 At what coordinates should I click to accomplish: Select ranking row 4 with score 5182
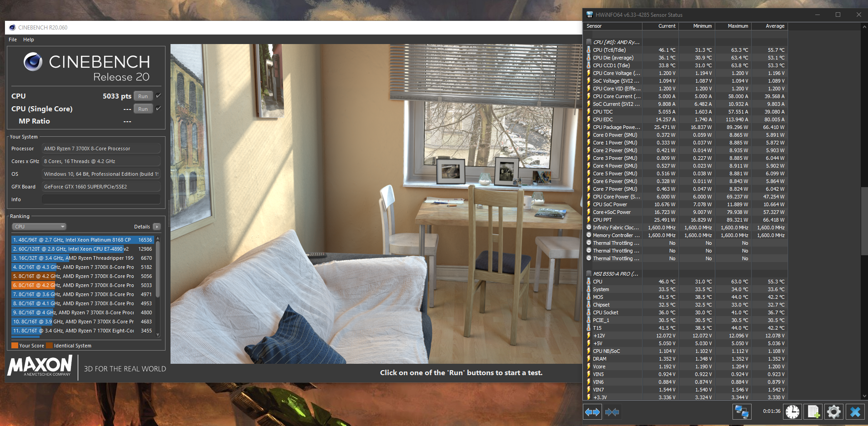[82, 267]
